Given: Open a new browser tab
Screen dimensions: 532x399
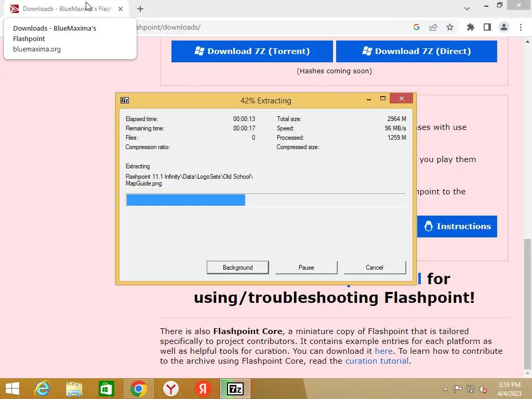Looking at the screenshot, I should tap(140, 9).
